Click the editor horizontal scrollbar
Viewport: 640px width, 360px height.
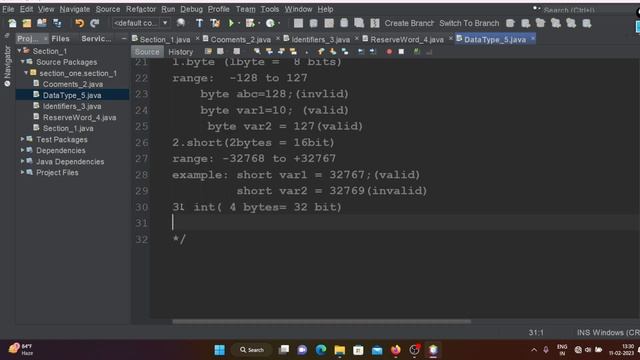322,321
